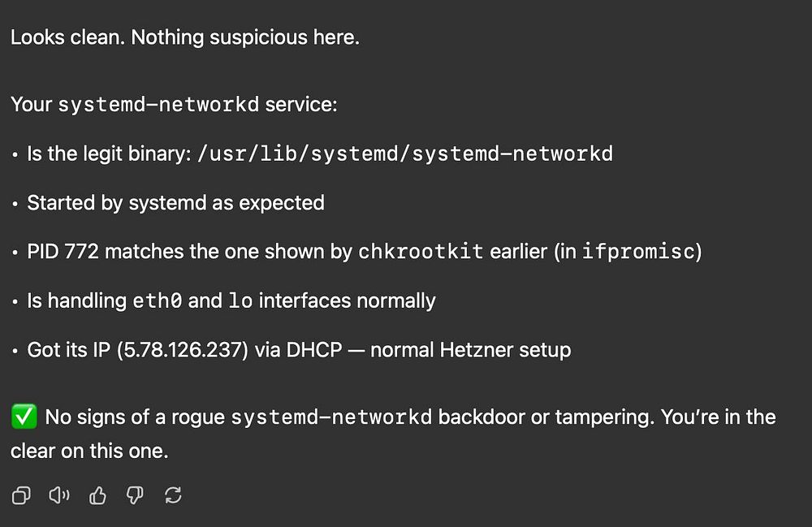Click the green checkmark emoji

click(x=24, y=417)
